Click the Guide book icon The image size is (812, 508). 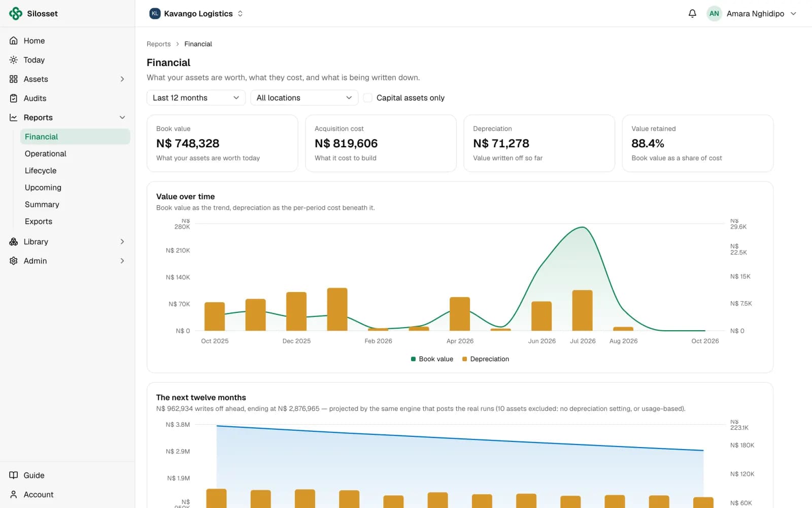coord(14,475)
